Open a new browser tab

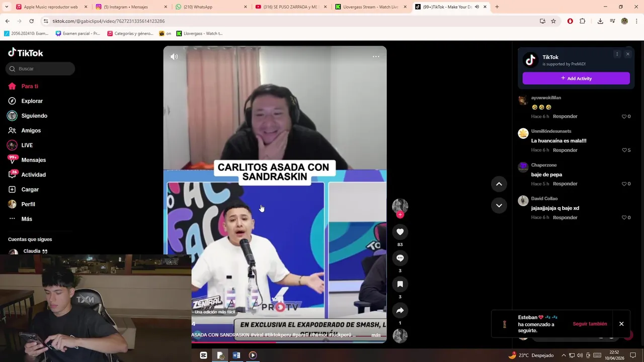coord(497,7)
